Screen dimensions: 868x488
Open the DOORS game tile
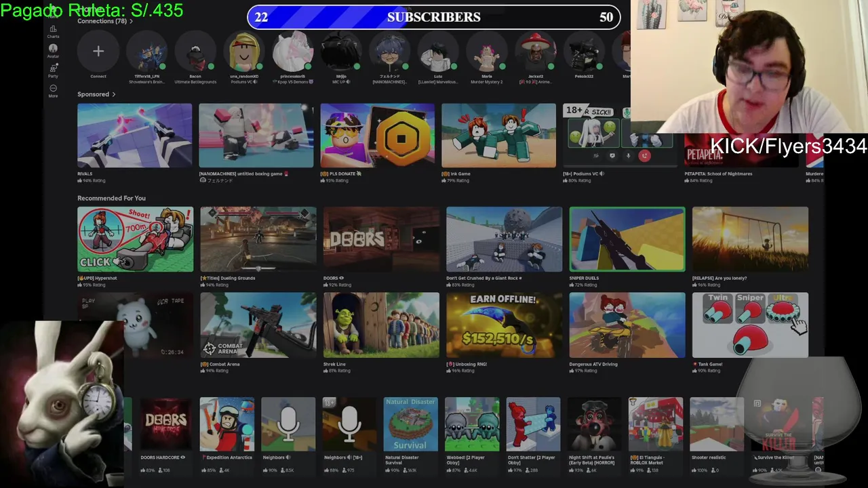(381, 239)
